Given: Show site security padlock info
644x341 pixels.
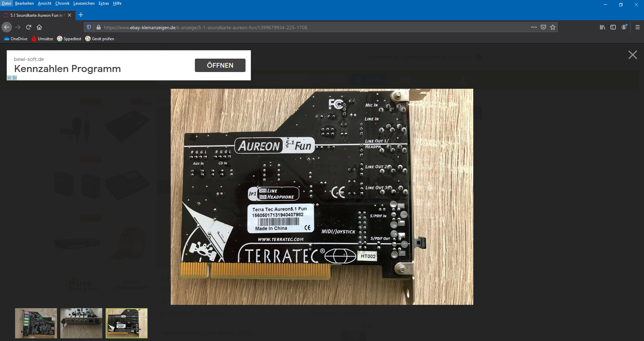Looking at the screenshot, I should point(98,27).
